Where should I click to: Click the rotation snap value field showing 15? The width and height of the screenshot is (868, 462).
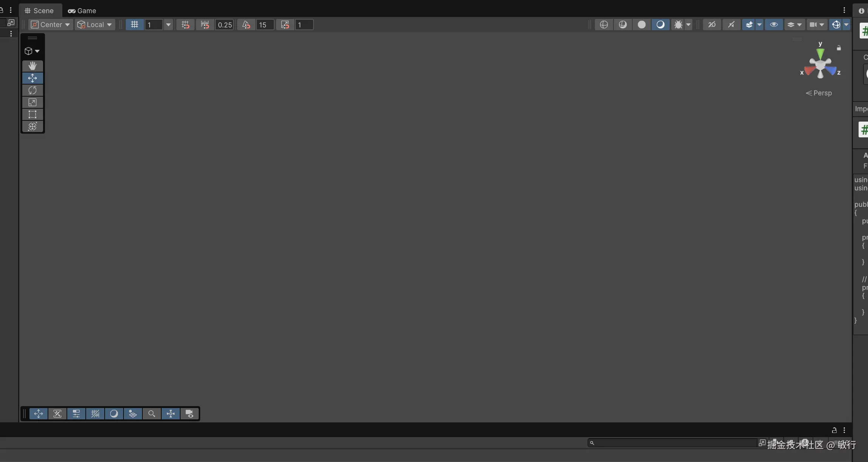click(265, 25)
